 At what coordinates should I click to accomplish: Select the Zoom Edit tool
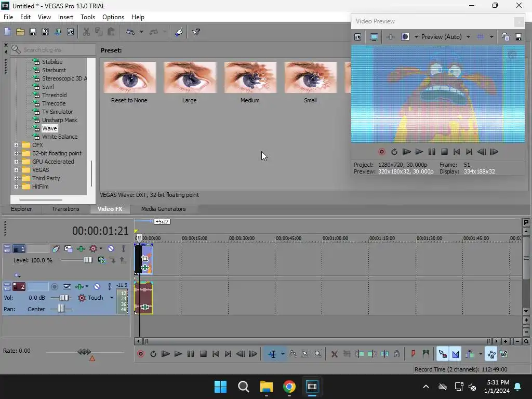click(317, 354)
